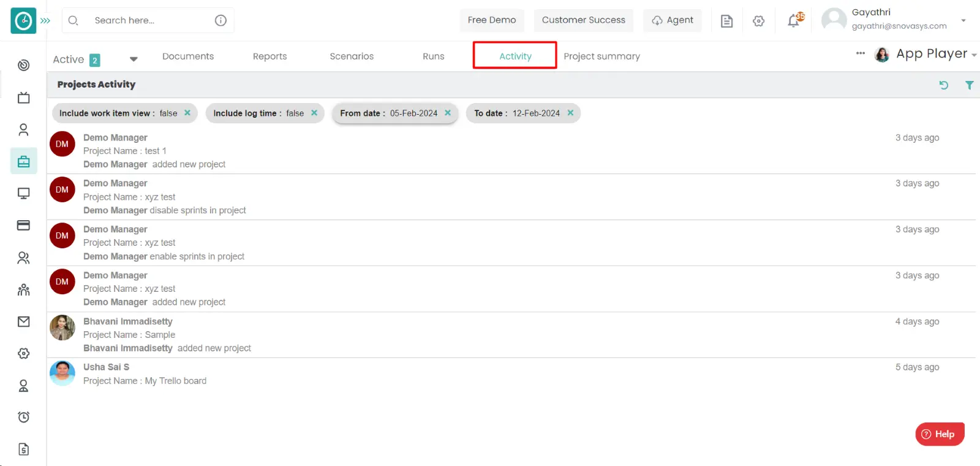
Task: Click To date 12-Feb-2024 chip
Action: point(523,113)
